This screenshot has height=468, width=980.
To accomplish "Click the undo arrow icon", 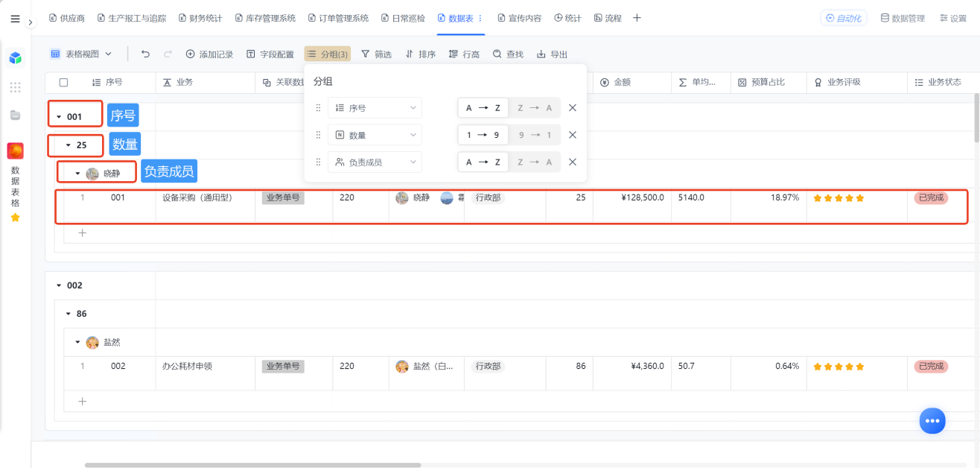I will pyautogui.click(x=145, y=54).
